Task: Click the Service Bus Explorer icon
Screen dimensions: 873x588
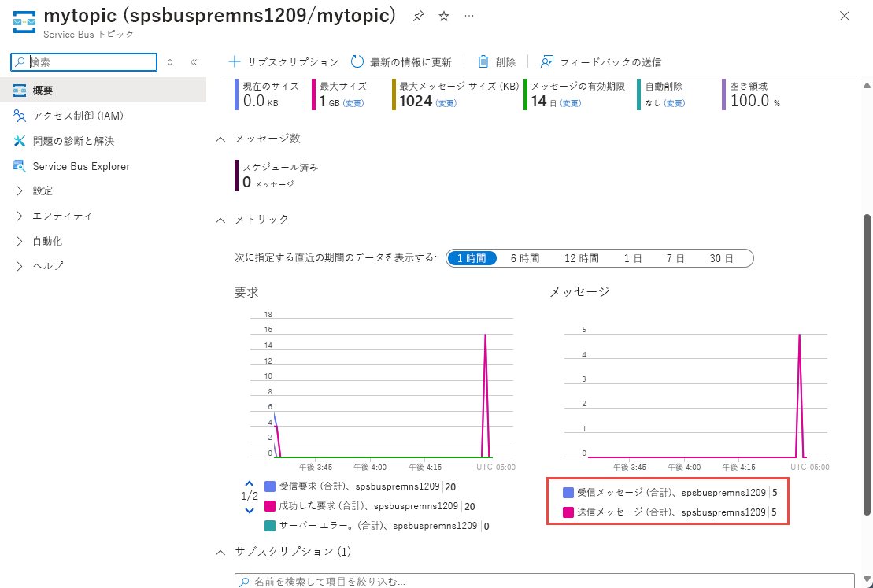Action: click(x=20, y=166)
